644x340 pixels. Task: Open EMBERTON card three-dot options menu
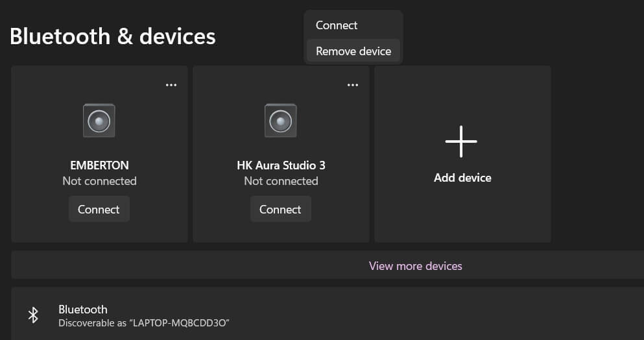(x=171, y=85)
